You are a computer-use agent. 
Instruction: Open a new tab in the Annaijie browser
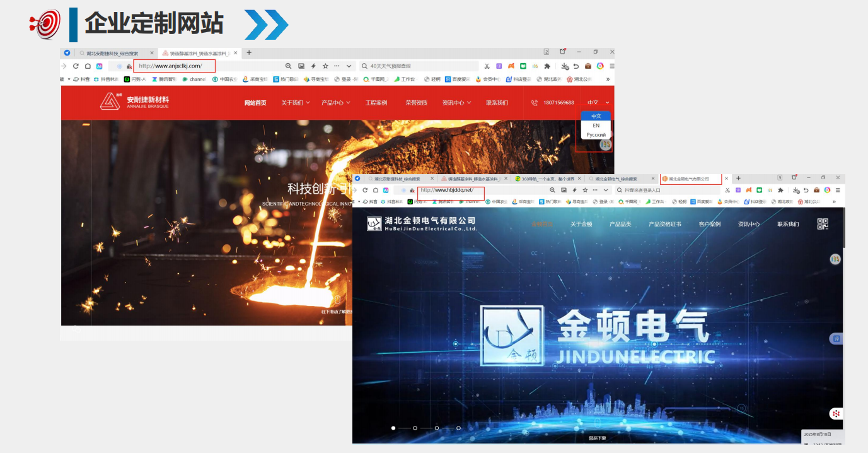(249, 52)
